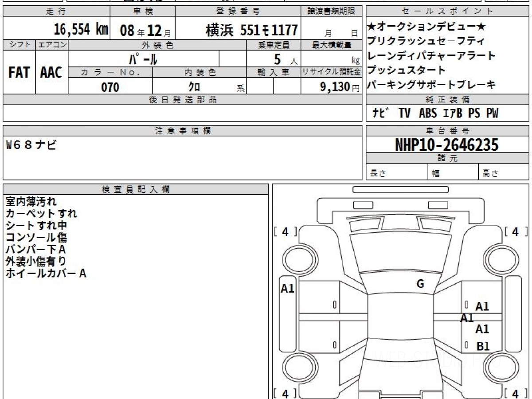532x399 pixels.
Task: Select recycle deposit 9,130円
Action: tap(340, 87)
